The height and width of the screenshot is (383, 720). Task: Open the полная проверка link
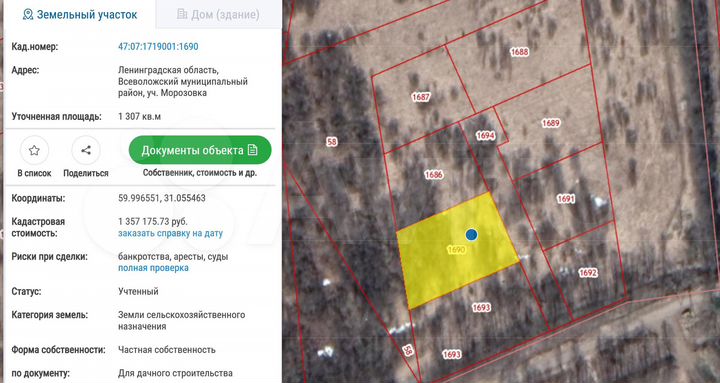coord(153,268)
